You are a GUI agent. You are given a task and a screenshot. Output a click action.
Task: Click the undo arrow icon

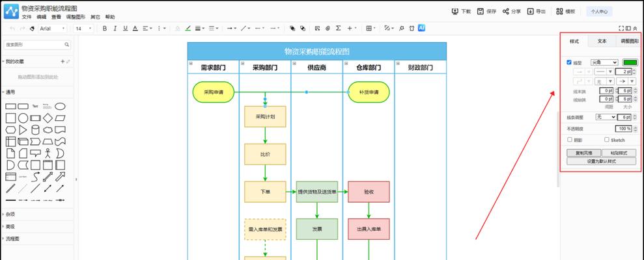(12, 29)
